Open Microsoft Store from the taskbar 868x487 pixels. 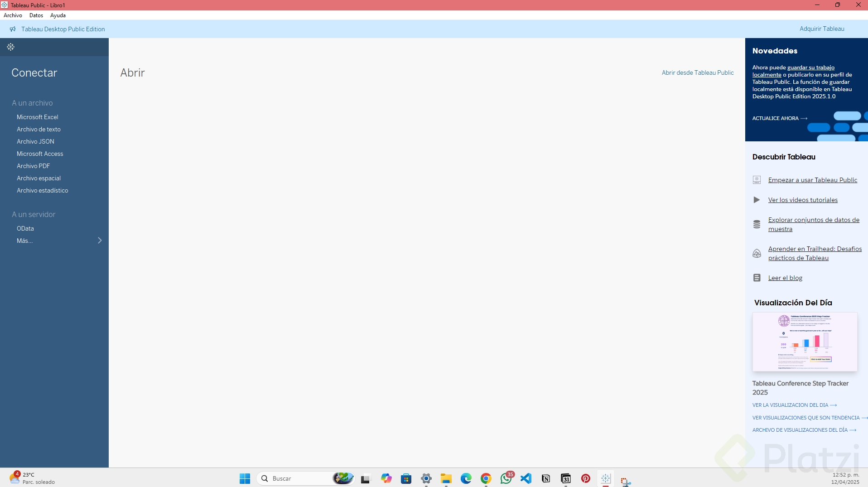(x=406, y=478)
